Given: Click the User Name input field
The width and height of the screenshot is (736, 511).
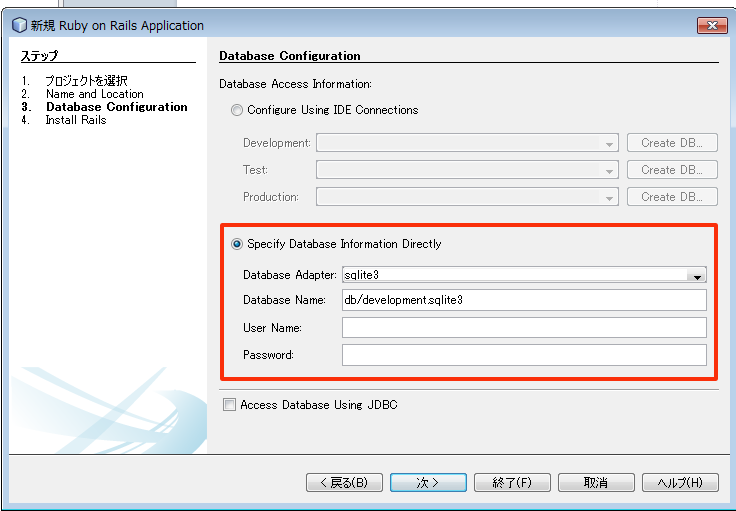Looking at the screenshot, I should pos(524,328).
